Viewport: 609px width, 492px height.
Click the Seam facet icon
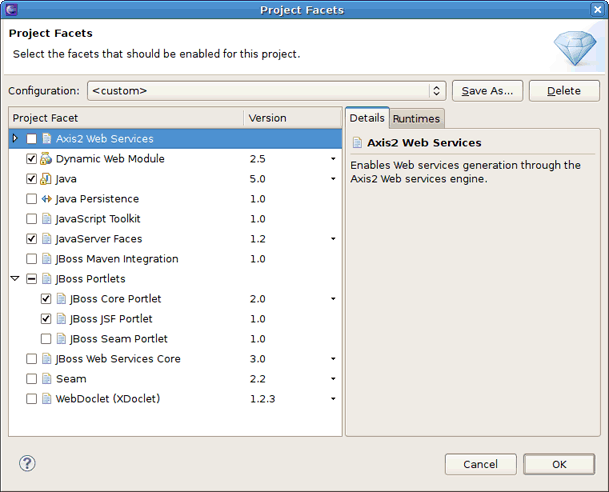pyautogui.click(x=46, y=379)
